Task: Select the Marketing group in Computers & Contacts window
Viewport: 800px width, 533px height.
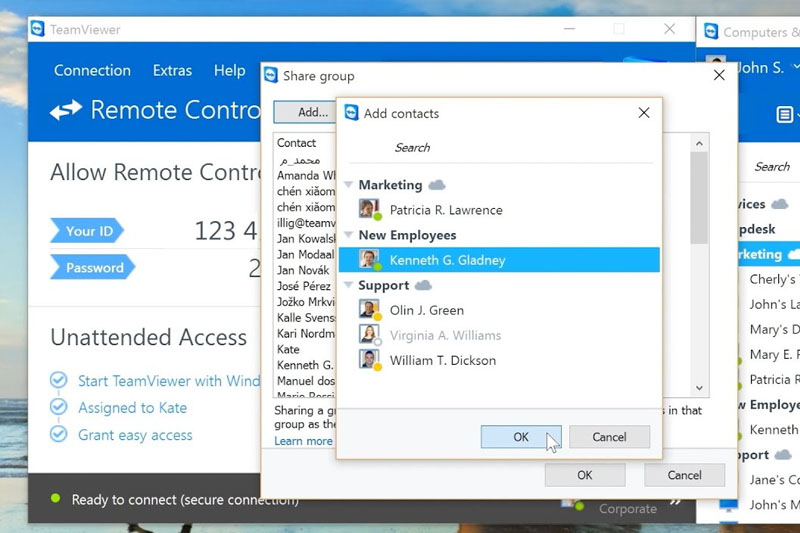Action: (x=769, y=254)
